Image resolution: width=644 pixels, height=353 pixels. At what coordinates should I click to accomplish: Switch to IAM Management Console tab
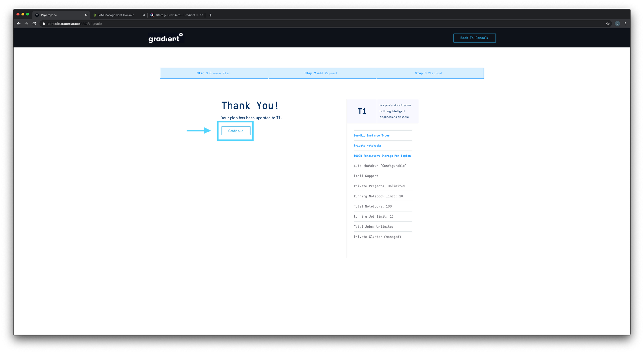(x=116, y=15)
